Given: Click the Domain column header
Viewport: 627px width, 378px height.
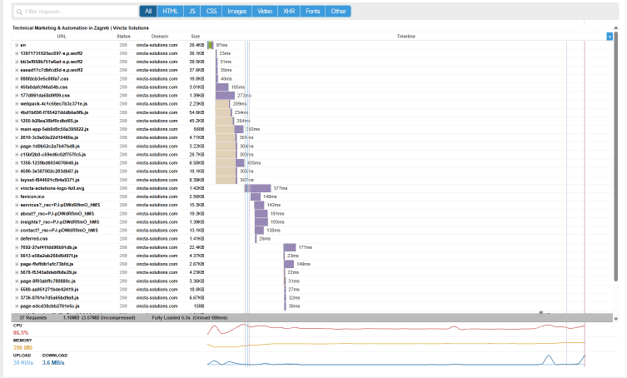Looking at the screenshot, I should pos(160,36).
